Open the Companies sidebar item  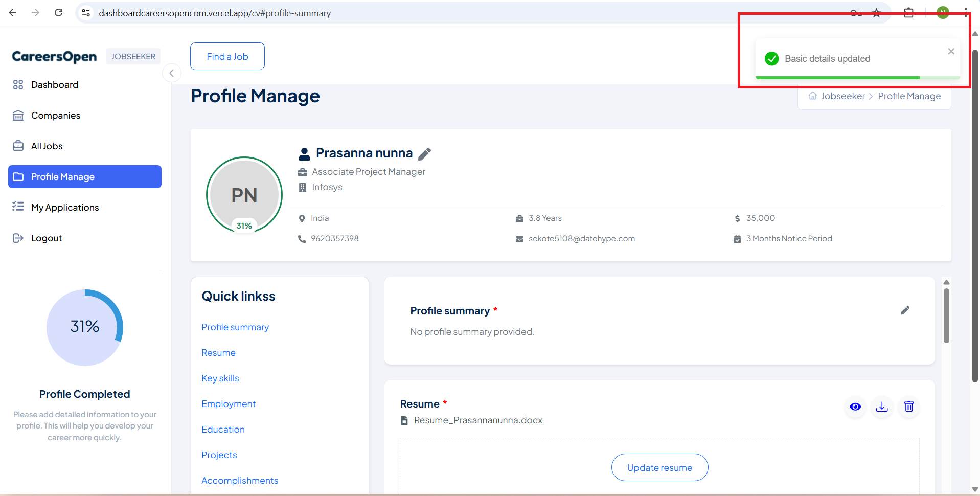(56, 116)
